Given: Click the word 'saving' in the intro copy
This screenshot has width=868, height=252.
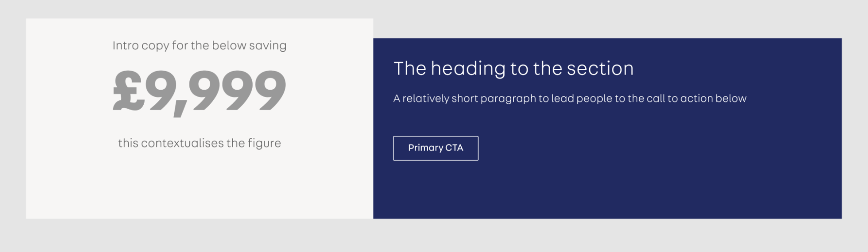Looking at the screenshot, I should 272,45.
